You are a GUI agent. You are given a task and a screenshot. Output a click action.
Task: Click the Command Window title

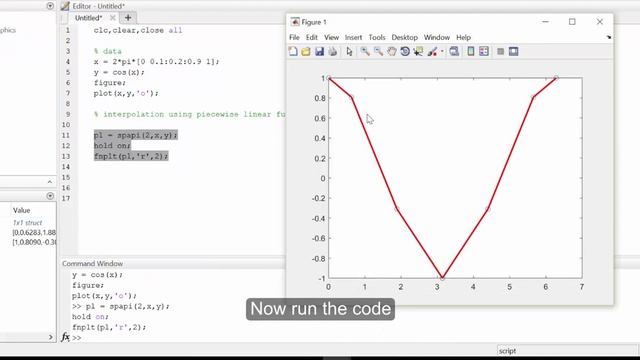tap(92, 264)
